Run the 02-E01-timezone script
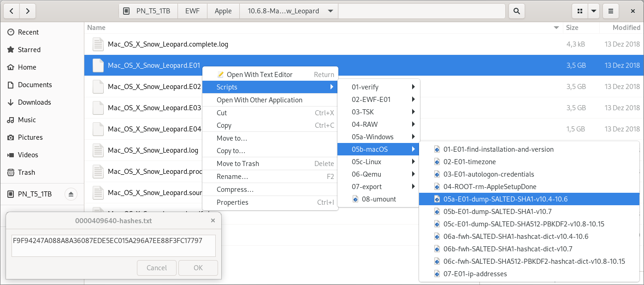The image size is (644, 285). (530, 162)
